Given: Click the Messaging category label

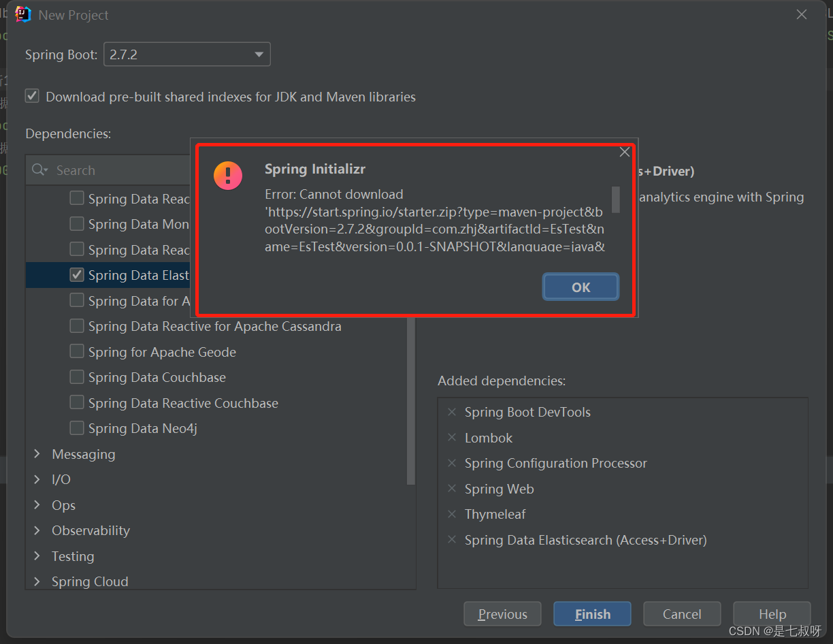Looking at the screenshot, I should coord(84,454).
